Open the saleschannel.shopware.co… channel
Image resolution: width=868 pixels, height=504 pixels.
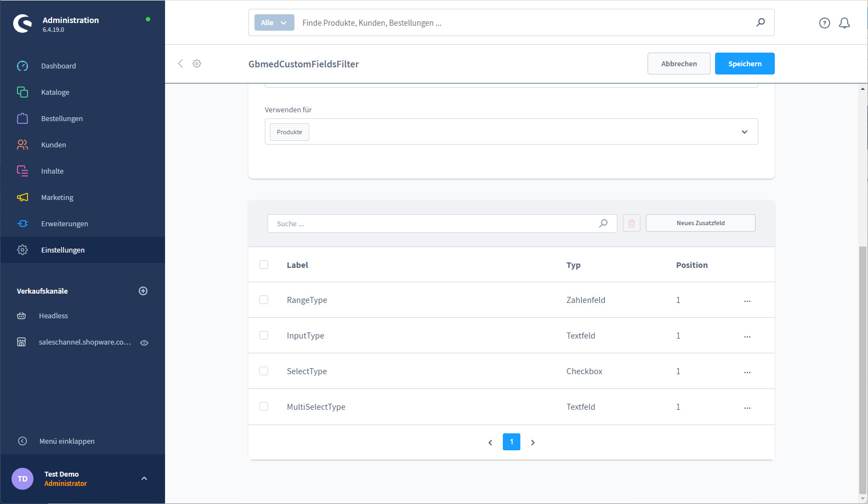(85, 342)
